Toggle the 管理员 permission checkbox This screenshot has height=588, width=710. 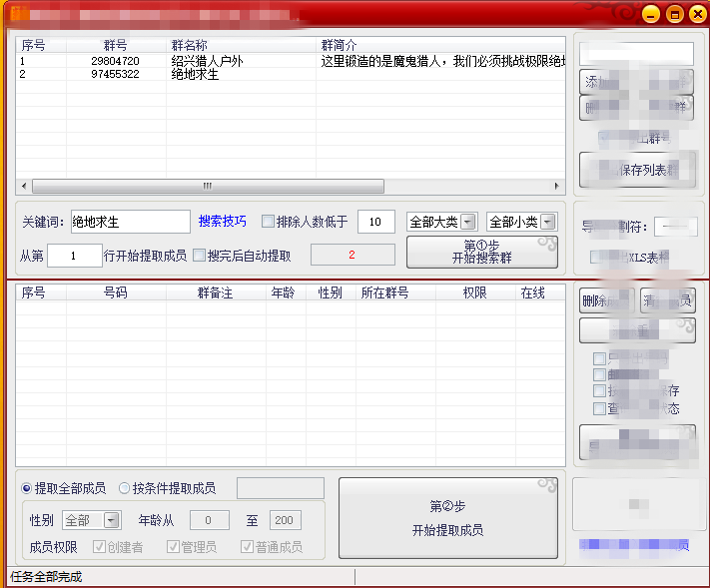[173, 547]
